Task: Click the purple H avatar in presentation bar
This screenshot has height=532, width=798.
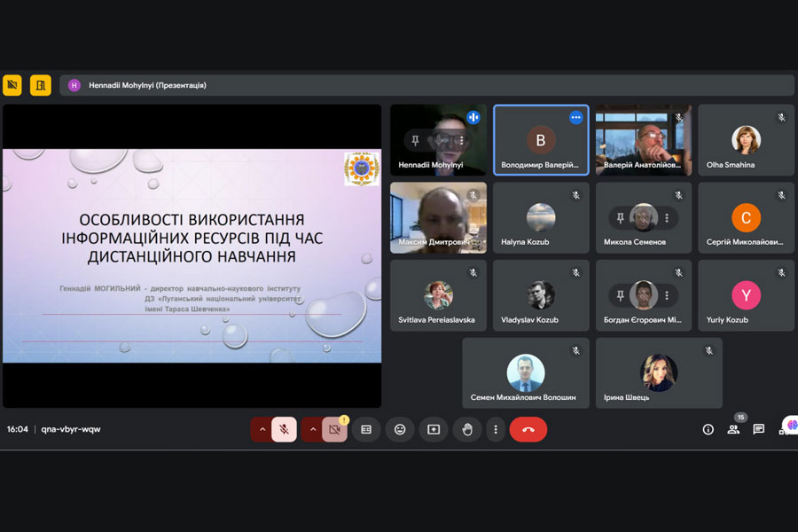Action: (x=74, y=85)
